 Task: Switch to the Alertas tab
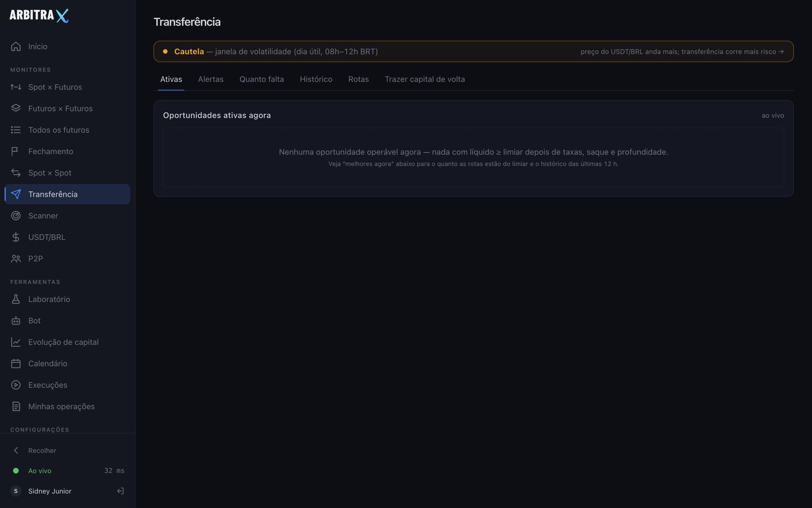(211, 79)
